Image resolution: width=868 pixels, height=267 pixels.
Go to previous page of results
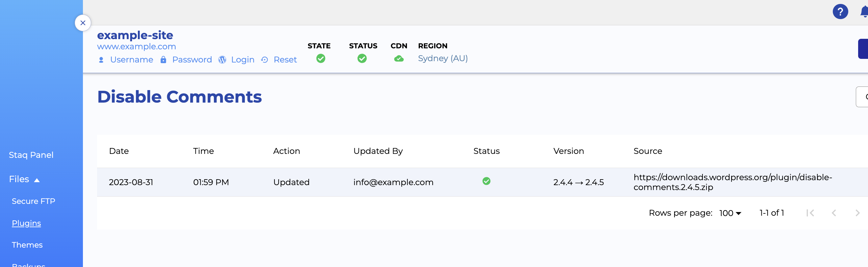point(834,213)
